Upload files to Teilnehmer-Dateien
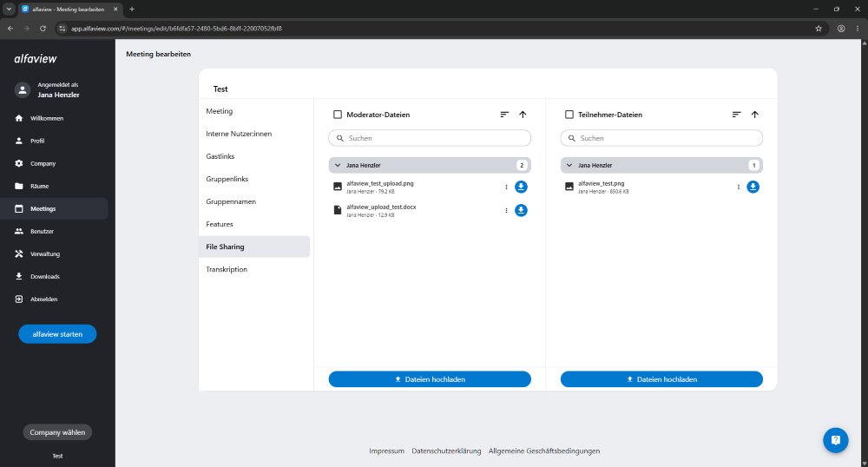 pyautogui.click(x=661, y=379)
